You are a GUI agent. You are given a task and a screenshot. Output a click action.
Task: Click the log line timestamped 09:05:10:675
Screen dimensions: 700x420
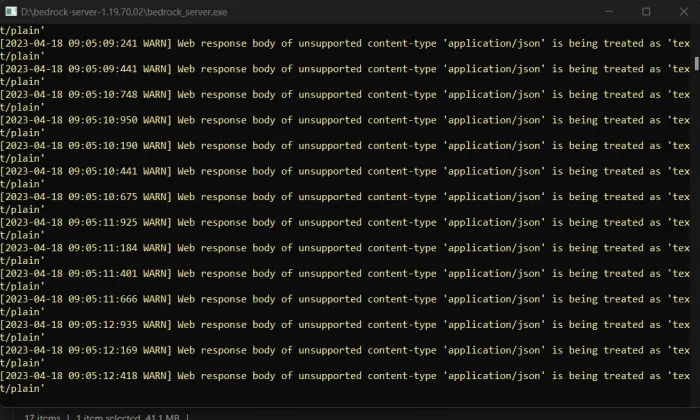(x=345, y=196)
